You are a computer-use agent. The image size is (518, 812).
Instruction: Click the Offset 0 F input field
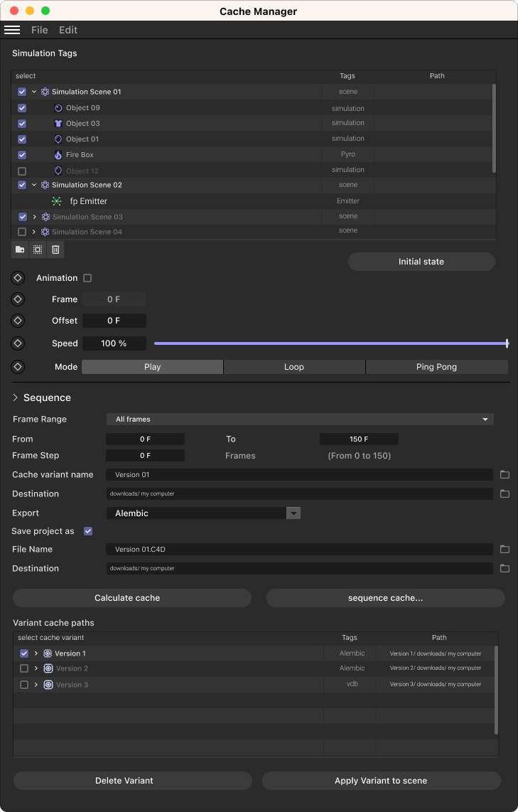(x=114, y=321)
